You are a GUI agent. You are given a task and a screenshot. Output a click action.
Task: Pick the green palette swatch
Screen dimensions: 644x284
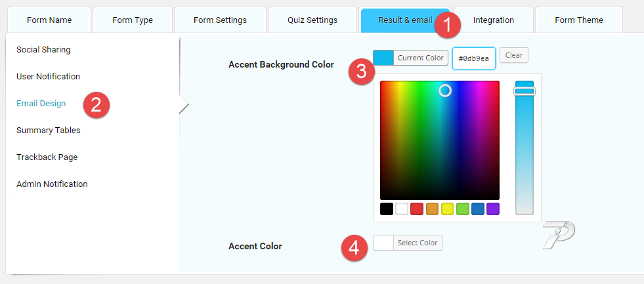tap(462, 209)
